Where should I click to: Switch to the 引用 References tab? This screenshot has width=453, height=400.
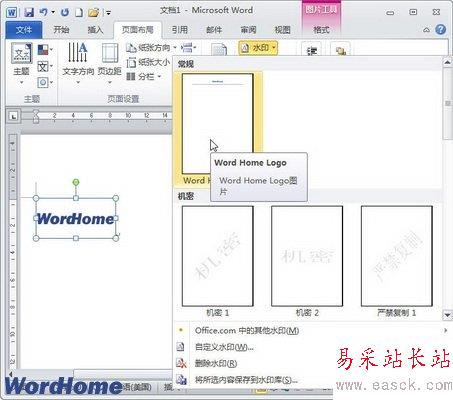(x=180, y=30)
